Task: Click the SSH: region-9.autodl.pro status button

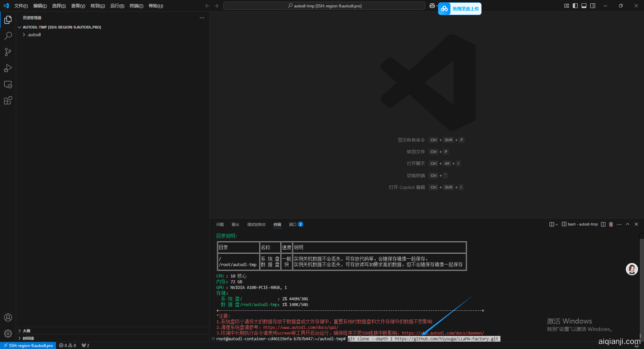Action: [28, 345]
